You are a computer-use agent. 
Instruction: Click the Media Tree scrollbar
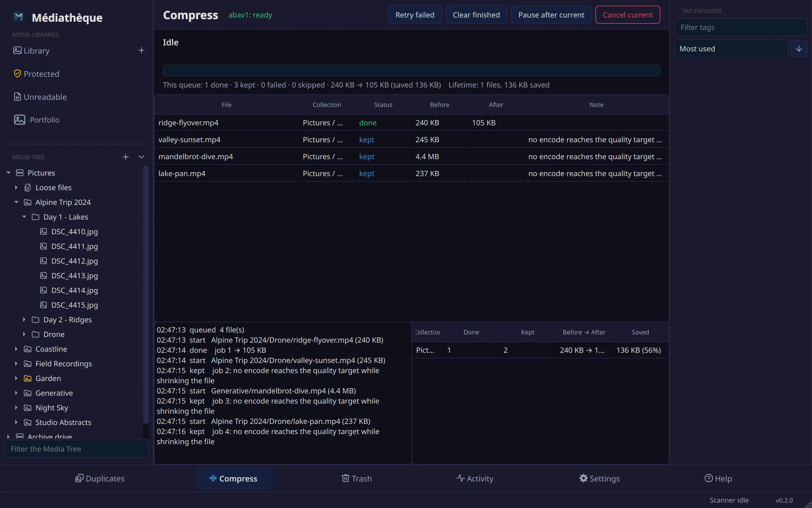[145, 294]
